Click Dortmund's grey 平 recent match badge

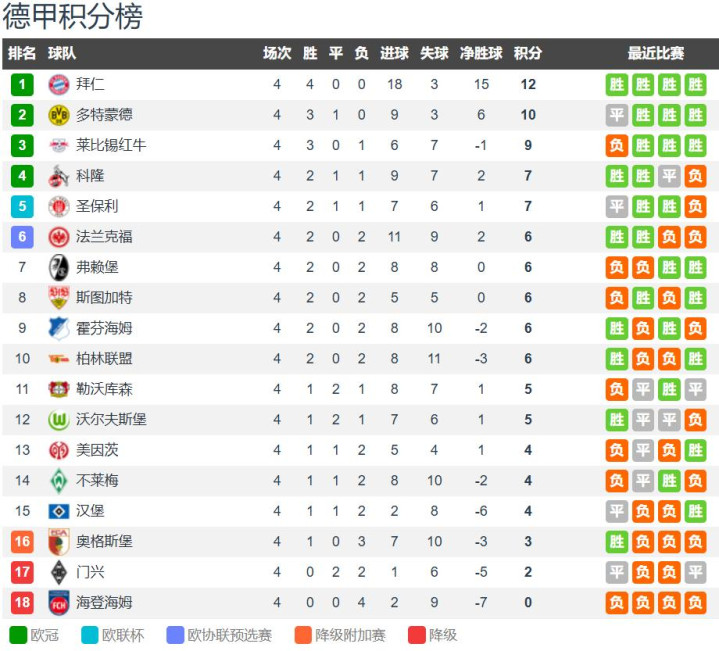(x=616, y=115)
